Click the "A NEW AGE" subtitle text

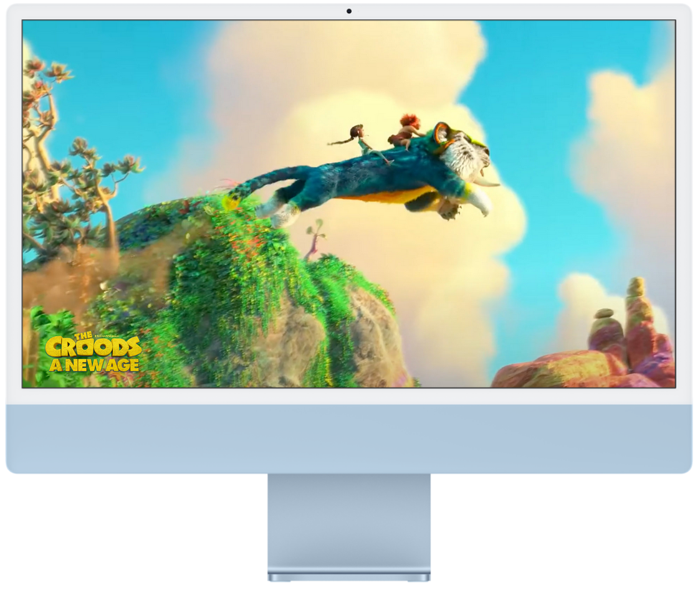click(93, 365)
